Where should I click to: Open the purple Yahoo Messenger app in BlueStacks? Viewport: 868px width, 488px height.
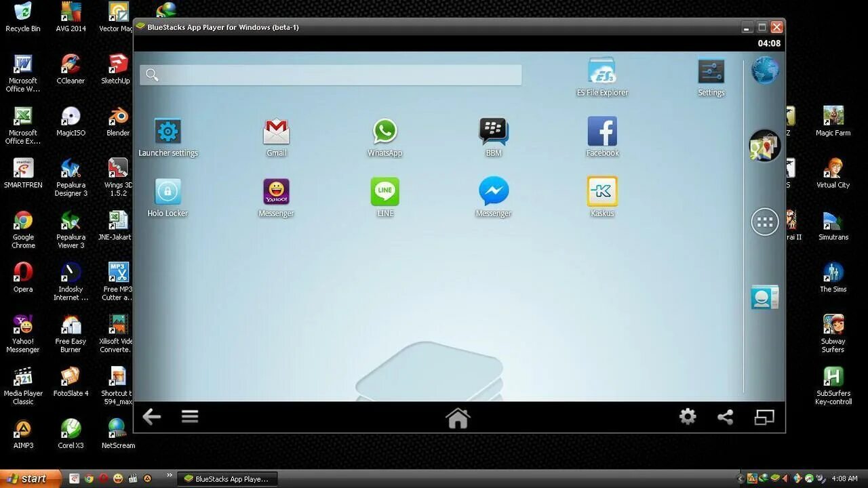(276, 191)
